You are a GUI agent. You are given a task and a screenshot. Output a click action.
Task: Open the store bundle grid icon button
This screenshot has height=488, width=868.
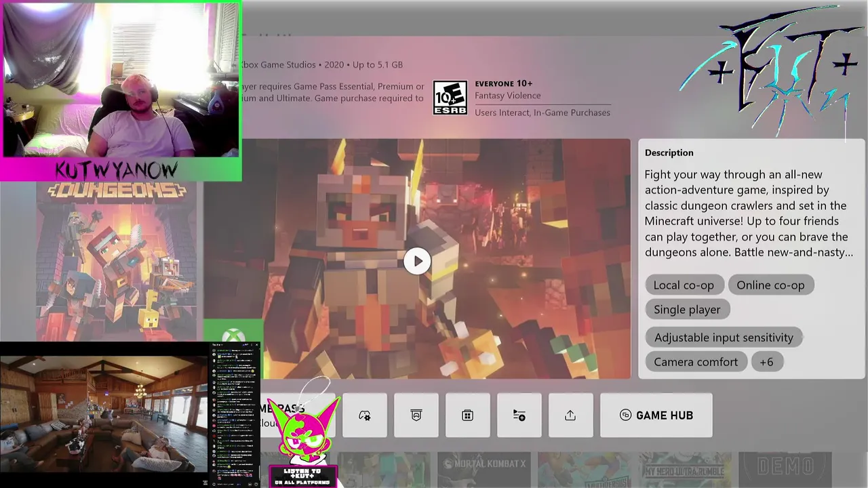468,415
